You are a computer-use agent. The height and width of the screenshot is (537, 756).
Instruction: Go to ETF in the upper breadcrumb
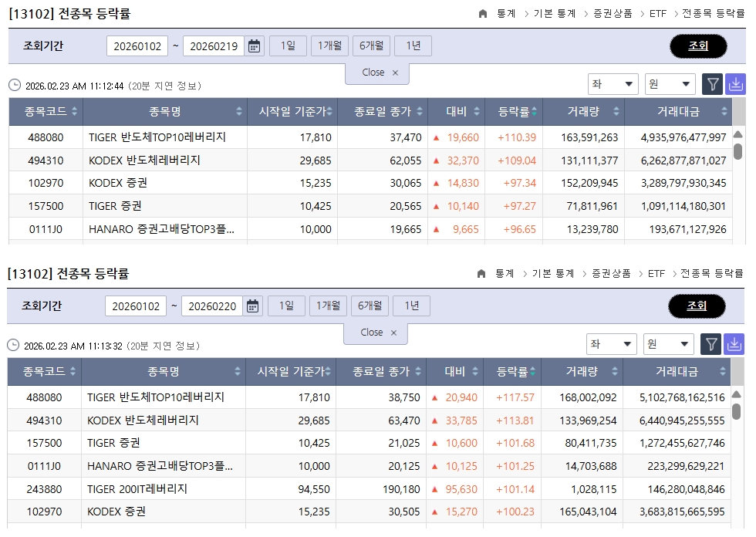pyautogui.click(x=656, y=14)
